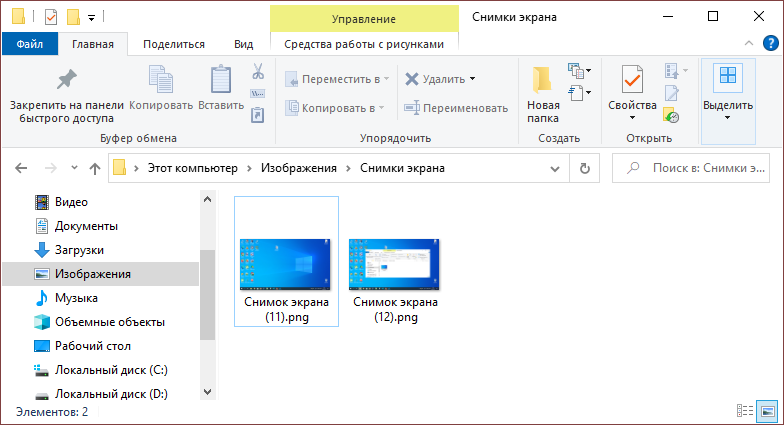Customize Quick Access Toolbar dropdown
This screenshot has width=784, height=425.
(92, 18)
